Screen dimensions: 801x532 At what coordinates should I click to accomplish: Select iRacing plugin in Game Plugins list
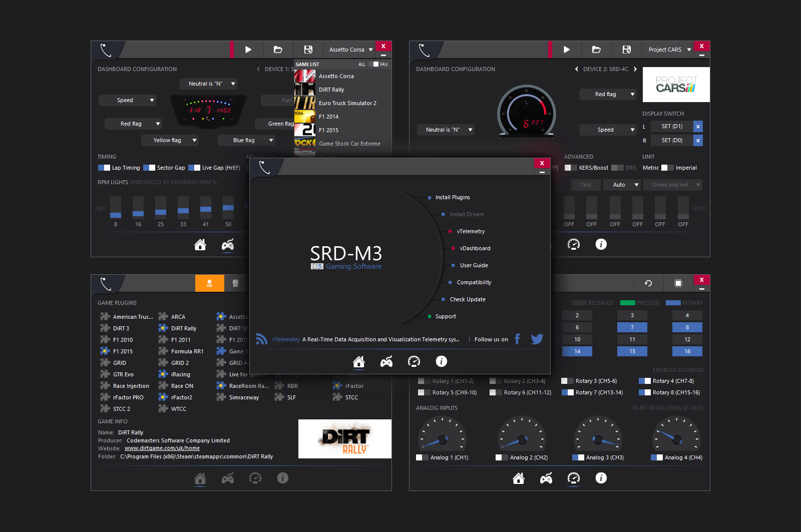tap(175, 374)
